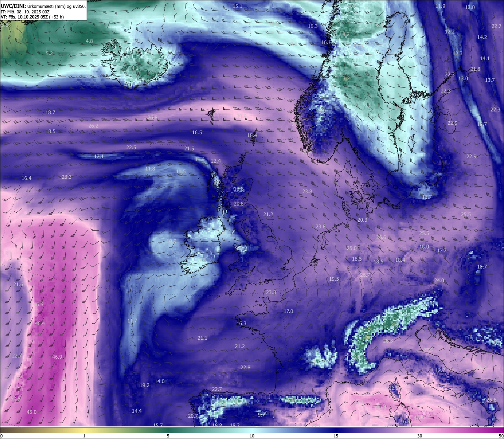
Task: Select the 14.0 value label
Action: (159, 381)
